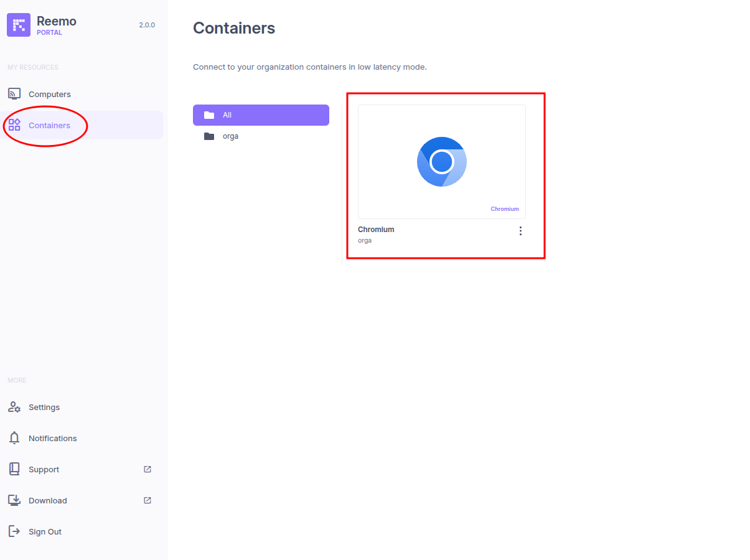Open the Chromium container options menu

520,231
